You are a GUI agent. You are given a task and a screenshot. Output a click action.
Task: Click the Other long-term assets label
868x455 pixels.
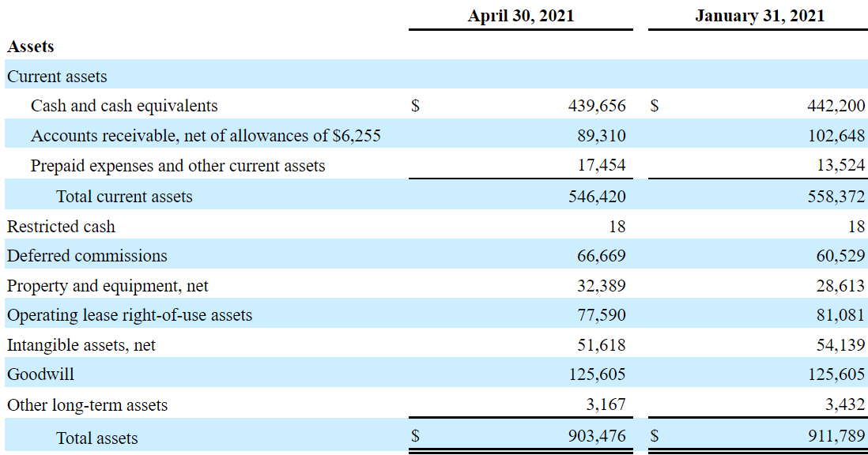pos(85,404)
